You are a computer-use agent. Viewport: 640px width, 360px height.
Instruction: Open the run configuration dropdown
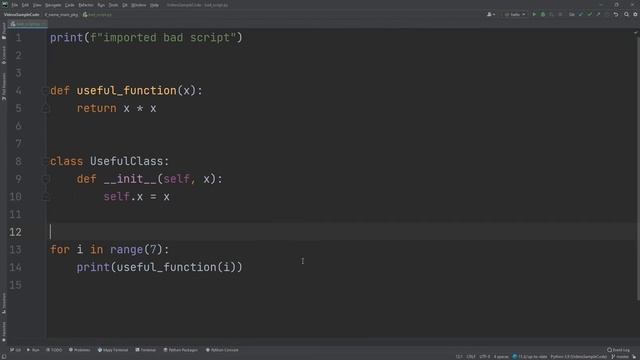[x=515, y=15]
